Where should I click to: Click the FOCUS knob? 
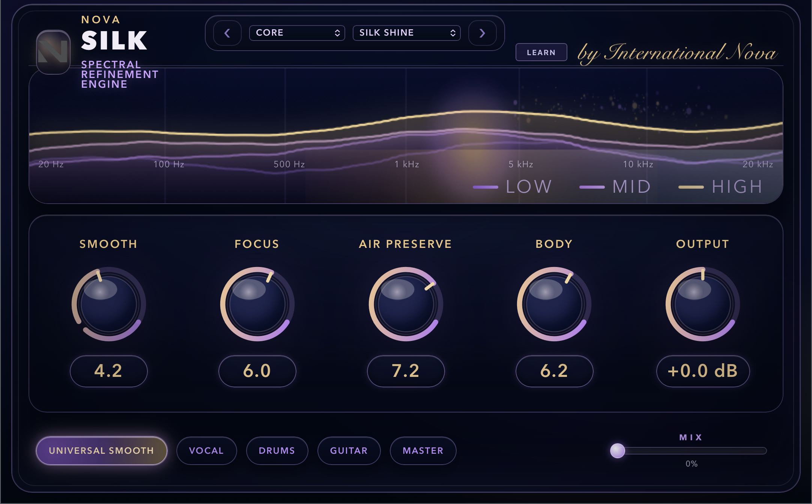(257, 304)
